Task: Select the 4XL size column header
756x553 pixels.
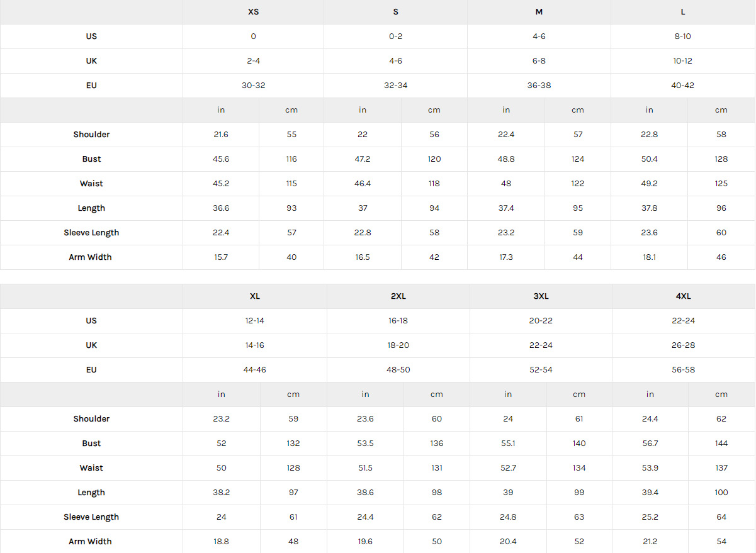Action: pyautogui.click(x=683, y=296)
